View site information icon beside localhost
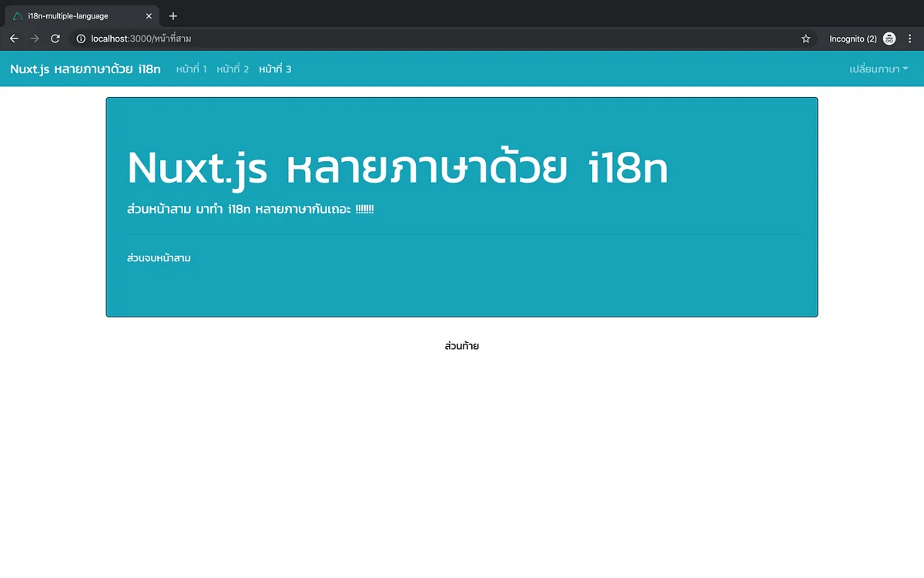924x578 pixels. [81, 39]
